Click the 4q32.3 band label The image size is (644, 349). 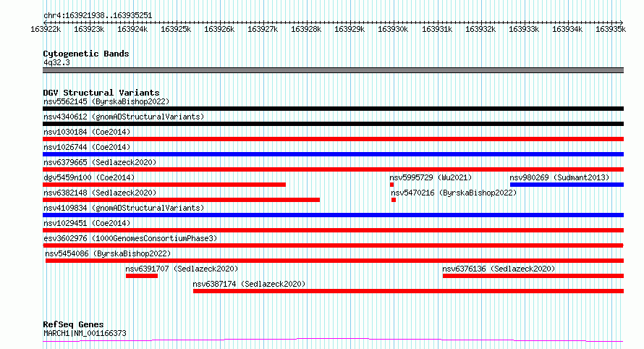click(56, 62)
